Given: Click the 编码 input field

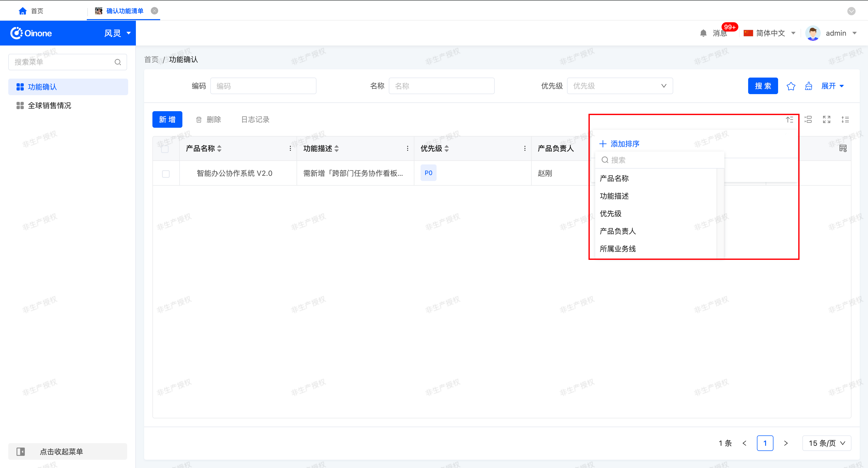Looking at the screenshot, I should click(263, 86).
